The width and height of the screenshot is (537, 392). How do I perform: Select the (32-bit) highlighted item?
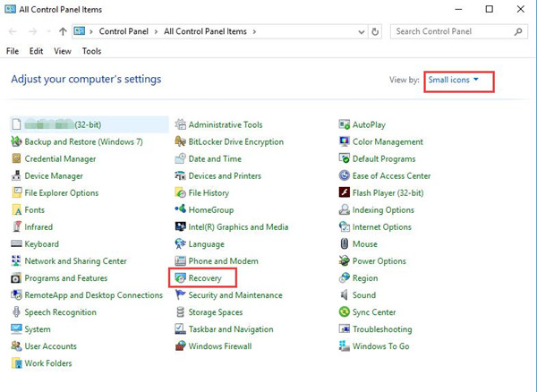coord(89,124)
